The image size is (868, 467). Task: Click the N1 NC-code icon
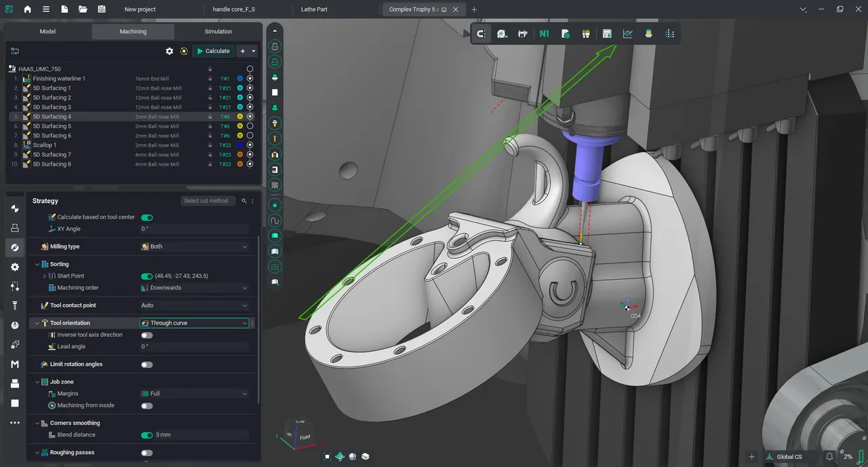pos(544,33)
